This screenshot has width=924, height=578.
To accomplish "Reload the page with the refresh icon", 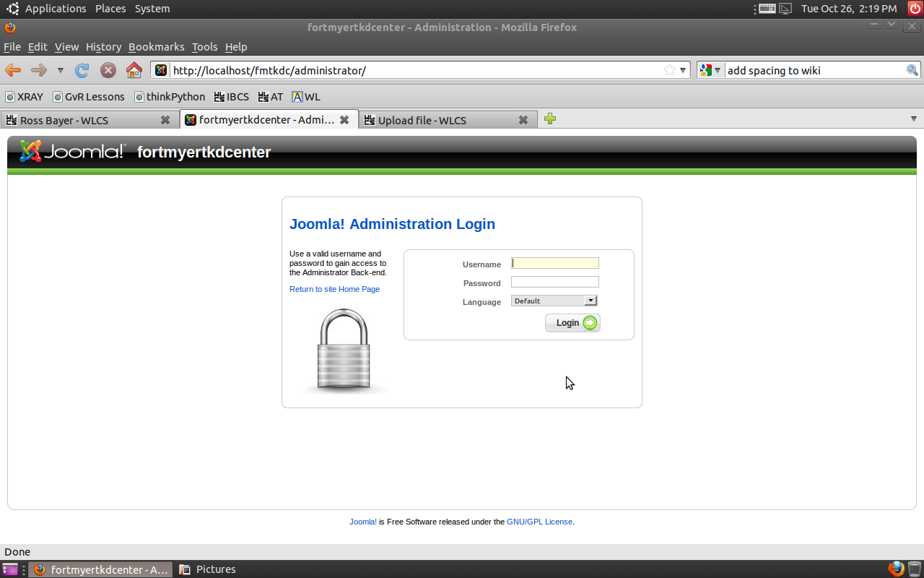I will (x=82, y=70).
